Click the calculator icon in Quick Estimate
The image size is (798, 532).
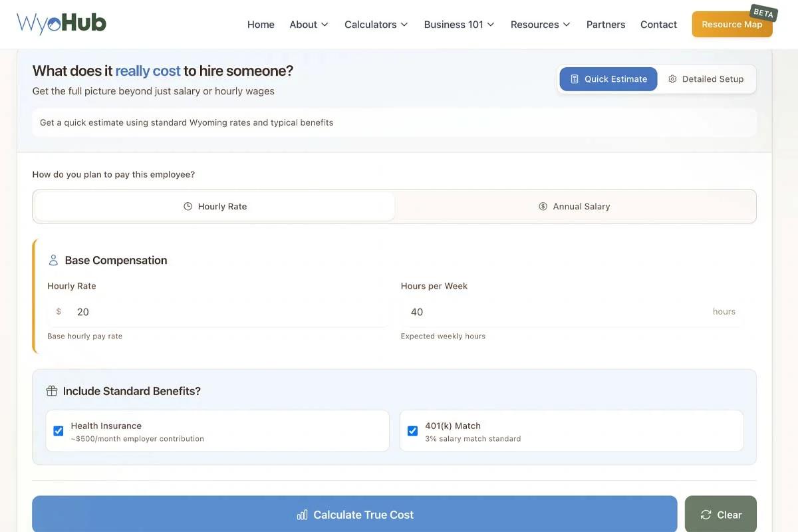click(x=575, y=79)
